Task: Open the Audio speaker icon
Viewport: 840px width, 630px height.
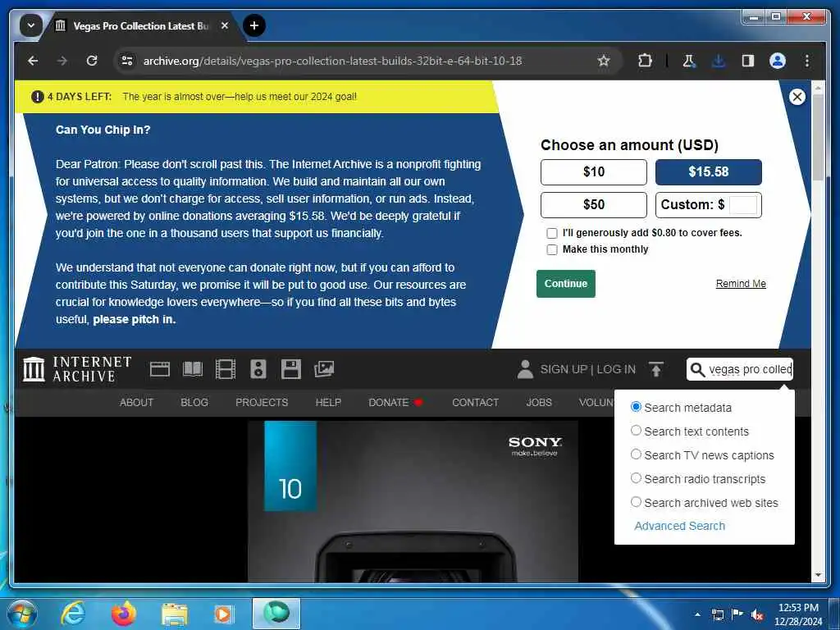Action: [x=258, y=369]
